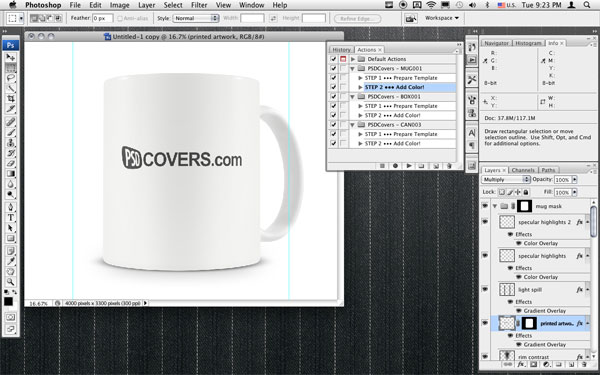Viewport: 600px width, 375px height.
Task: Select STEP 2 Add Color under MUG001
Action: tap(409, 87)
